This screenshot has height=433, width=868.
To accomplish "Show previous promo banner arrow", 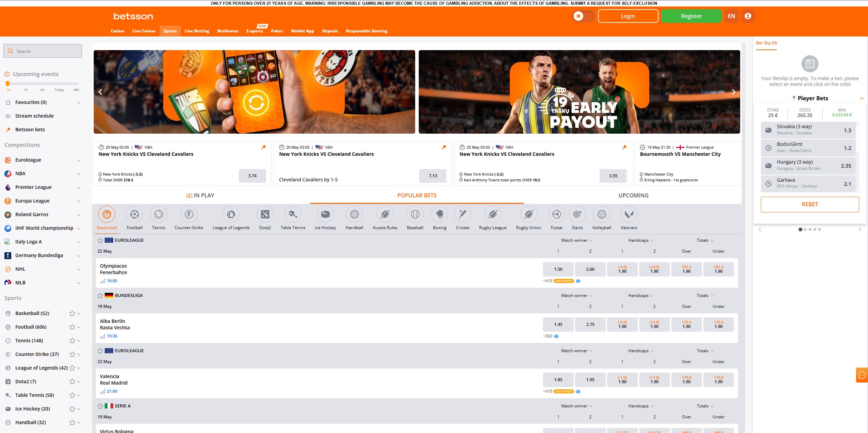I will (x=100, y=92).
